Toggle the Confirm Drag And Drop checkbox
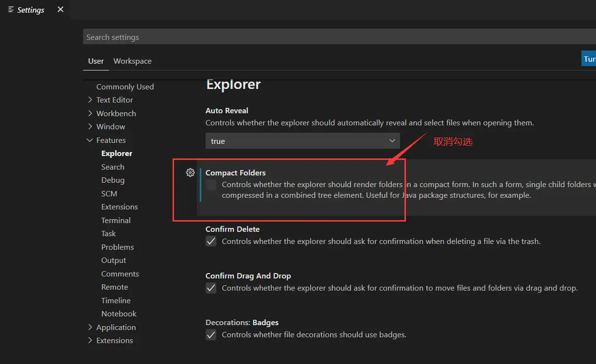Image resolution: width=596 pixels, height=364 pixels. (x=211, y=288)
